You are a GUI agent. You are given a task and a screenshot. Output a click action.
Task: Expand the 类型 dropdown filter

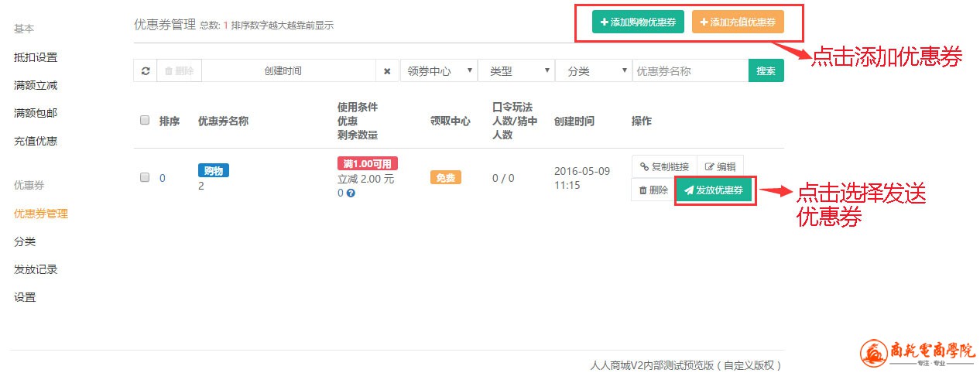click(516, 71)
